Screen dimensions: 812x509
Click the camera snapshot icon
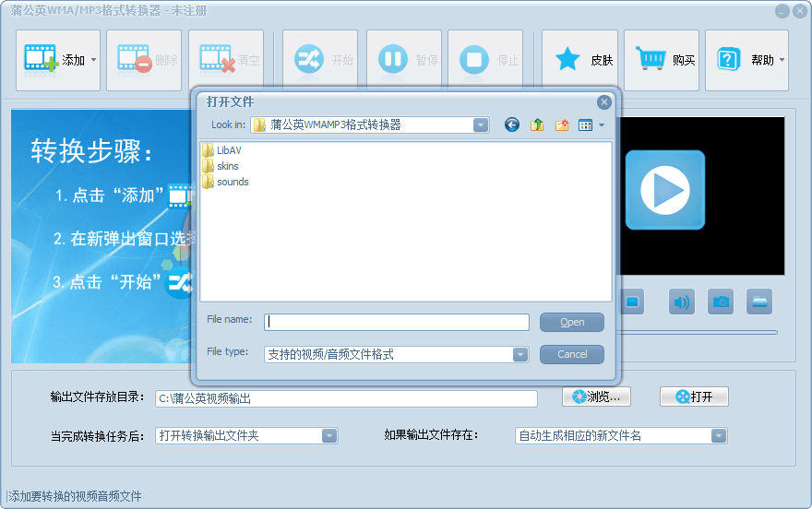point(721,302)
